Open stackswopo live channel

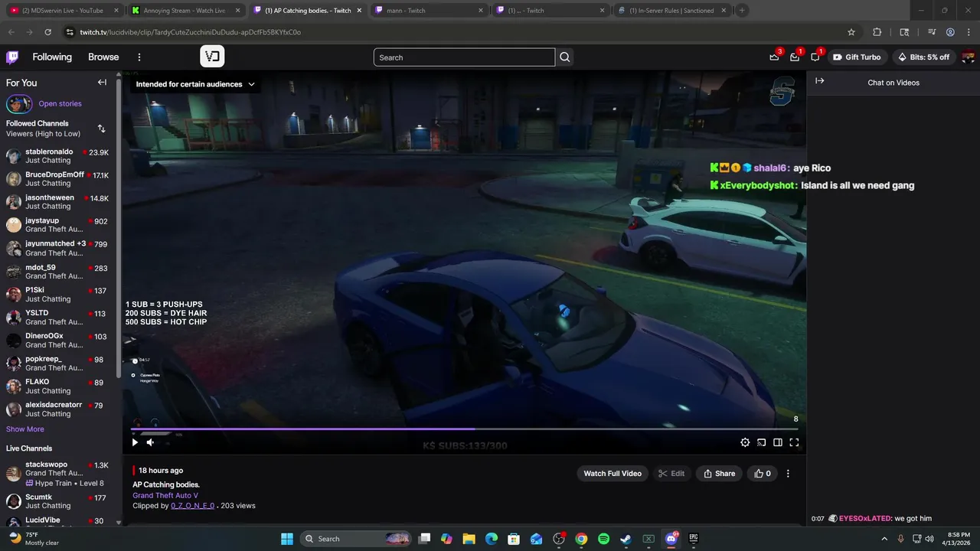[x=57, y=474]
